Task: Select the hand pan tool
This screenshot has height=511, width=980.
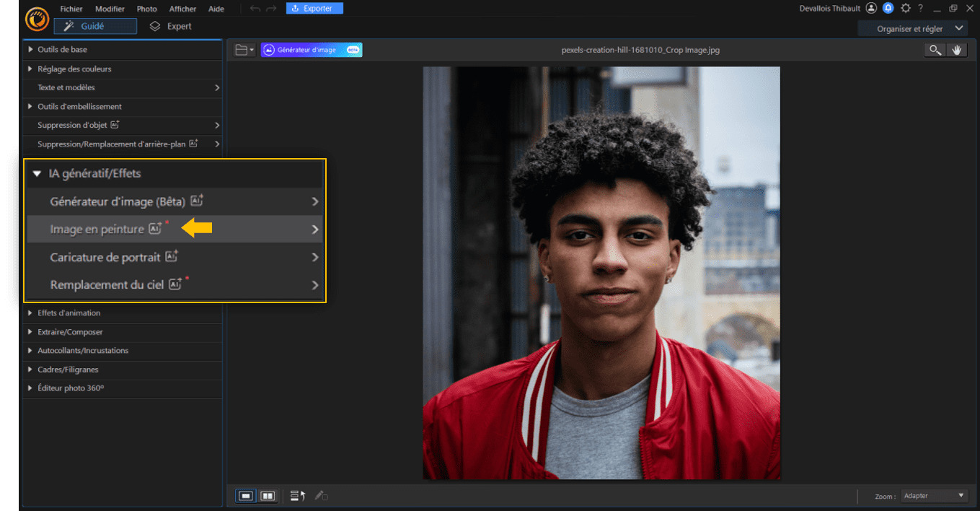Action: (x=957, y=50)
